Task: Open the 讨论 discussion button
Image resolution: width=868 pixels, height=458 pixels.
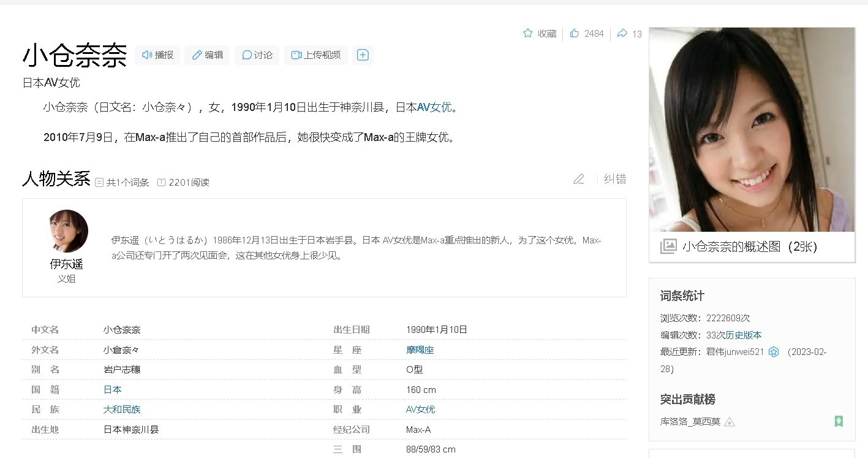Action: coord(257,55)
